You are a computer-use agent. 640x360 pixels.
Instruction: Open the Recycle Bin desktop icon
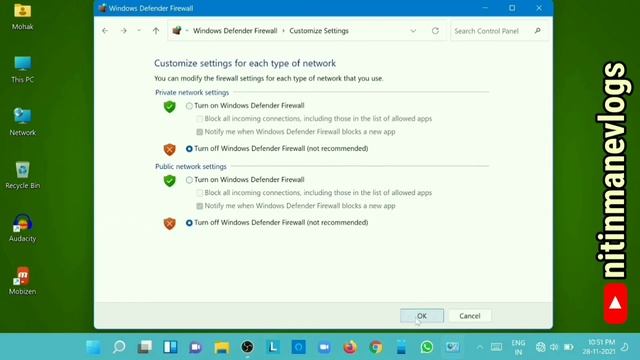pos(22,175)
